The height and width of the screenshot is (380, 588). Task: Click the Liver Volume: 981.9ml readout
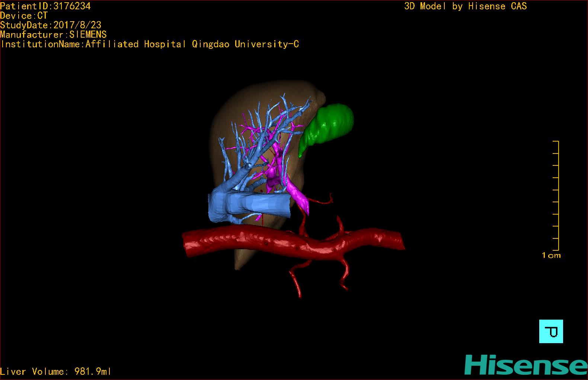pyautogui.click(x=55, y=371)
